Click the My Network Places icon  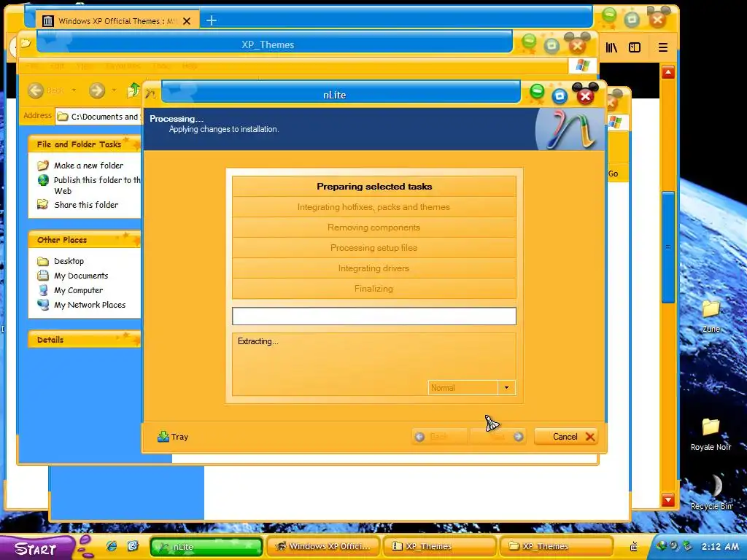tap(43, 305)
